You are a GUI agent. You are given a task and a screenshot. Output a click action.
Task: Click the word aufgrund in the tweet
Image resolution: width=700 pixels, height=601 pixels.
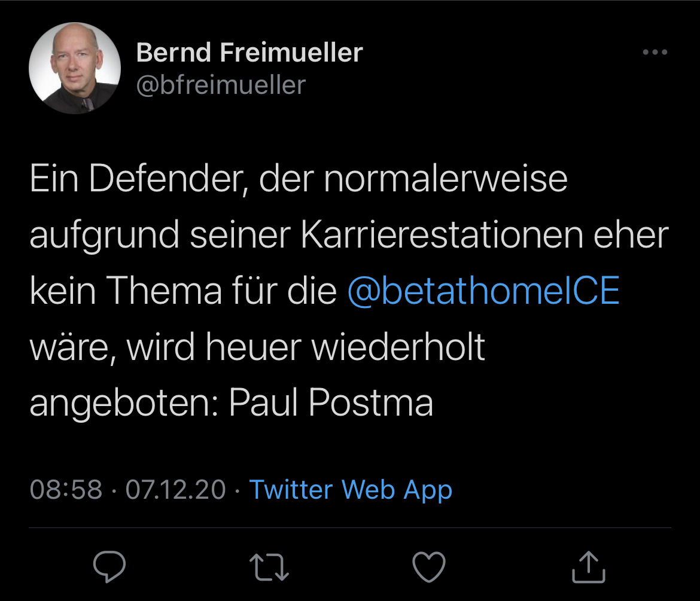[104, 235]
